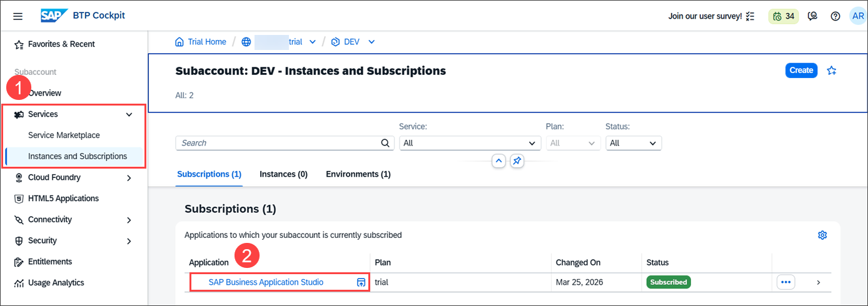Screen dimensions: 868x306
Task: Click the HTML5 Applications icon
Action: coord(19,199)
